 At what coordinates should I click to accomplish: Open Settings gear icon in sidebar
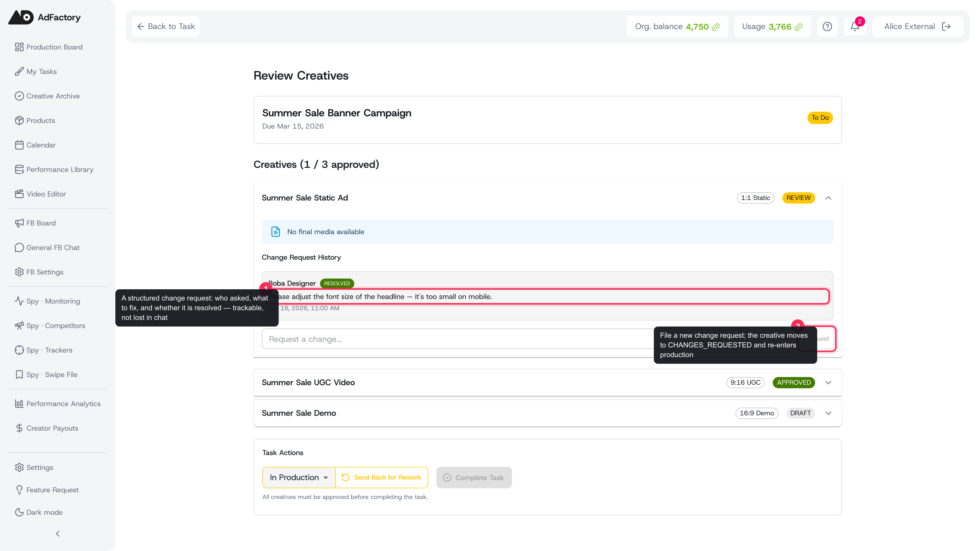(x=19, y=467)
